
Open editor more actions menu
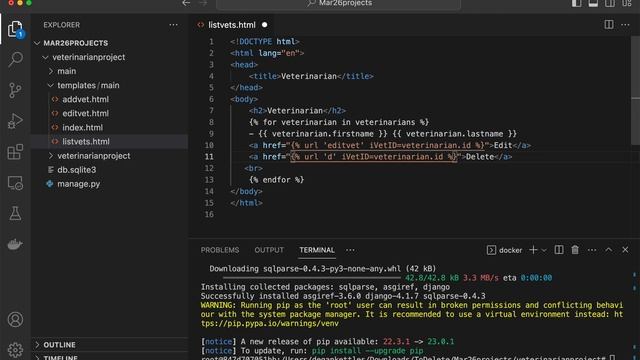pos(625,25)
